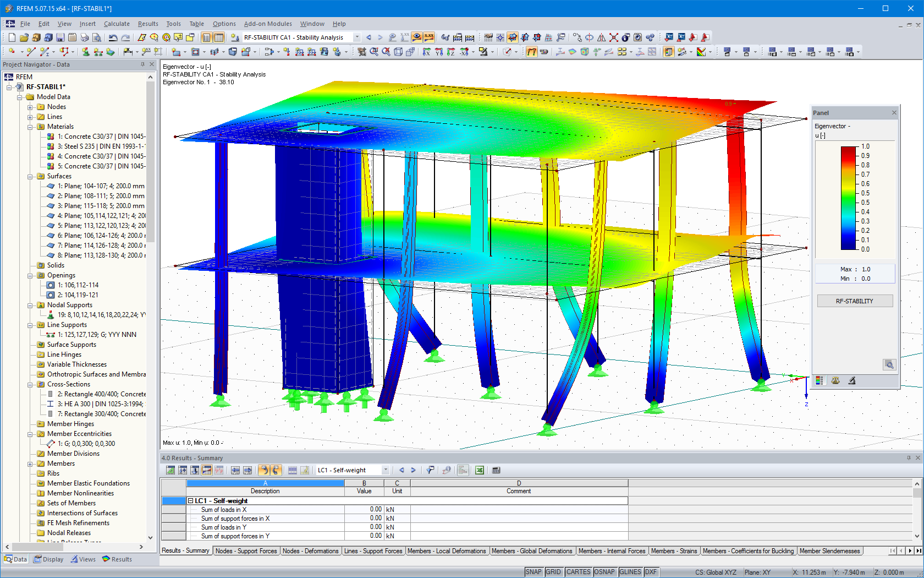Click the mirror tool icon in top toolbar

coord(601,37)
